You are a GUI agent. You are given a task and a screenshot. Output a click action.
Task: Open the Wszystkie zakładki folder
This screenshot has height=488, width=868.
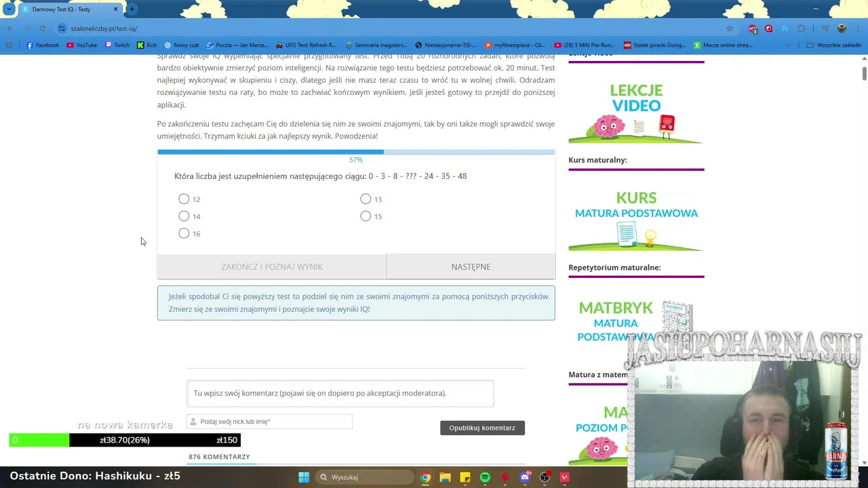834,45
